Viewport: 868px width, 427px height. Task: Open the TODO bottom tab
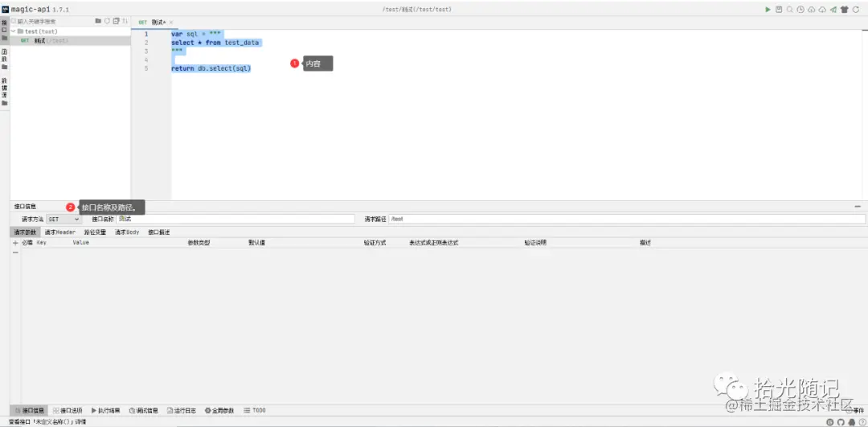point(255,410)
